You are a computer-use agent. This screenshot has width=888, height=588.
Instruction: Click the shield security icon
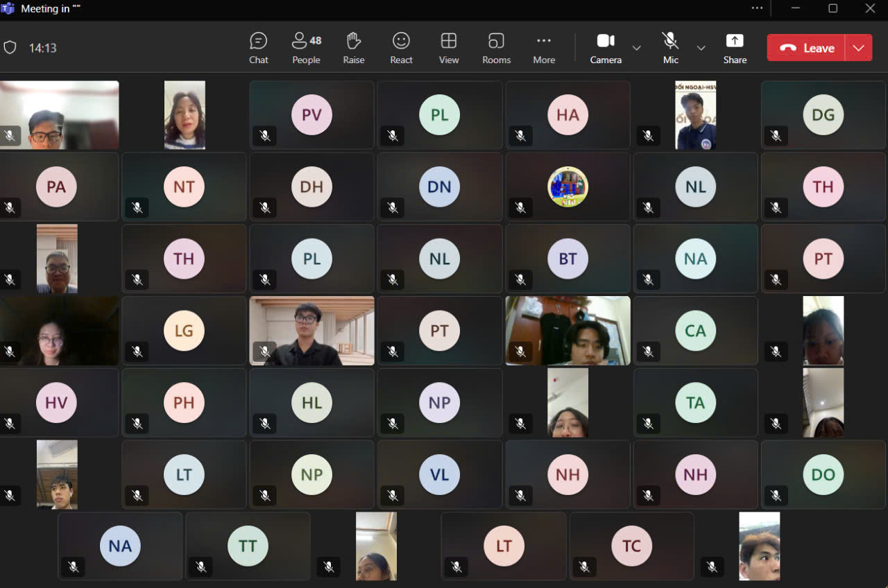[10, 48]
